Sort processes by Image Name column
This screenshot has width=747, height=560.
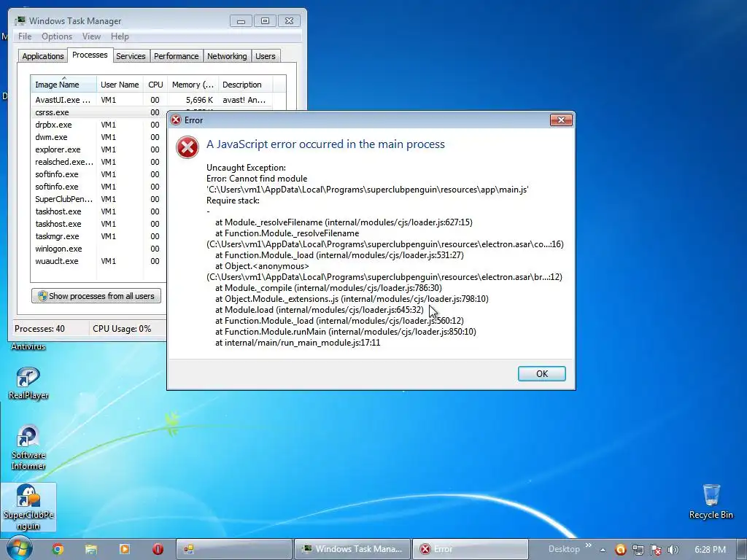64,85
